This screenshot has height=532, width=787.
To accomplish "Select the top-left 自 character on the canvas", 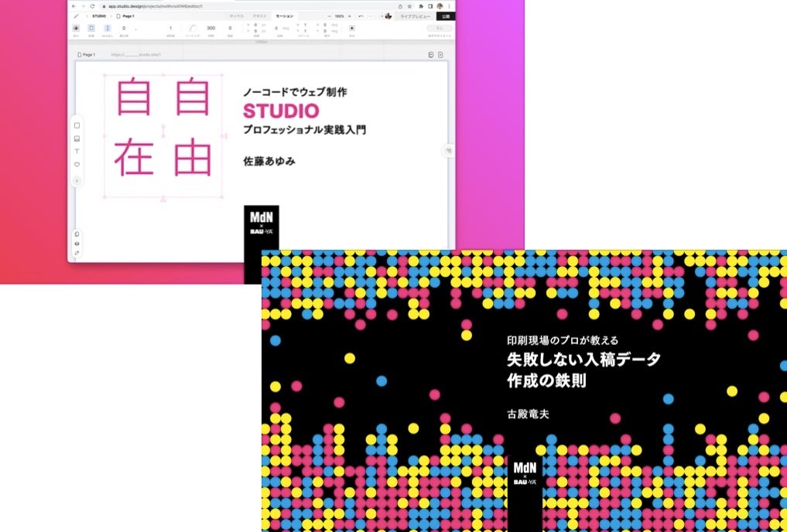I will (x=134, y=97).
